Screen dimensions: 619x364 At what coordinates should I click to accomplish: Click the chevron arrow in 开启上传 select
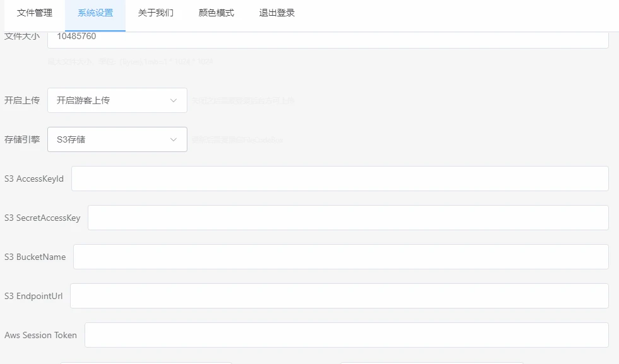click(174, 100)
